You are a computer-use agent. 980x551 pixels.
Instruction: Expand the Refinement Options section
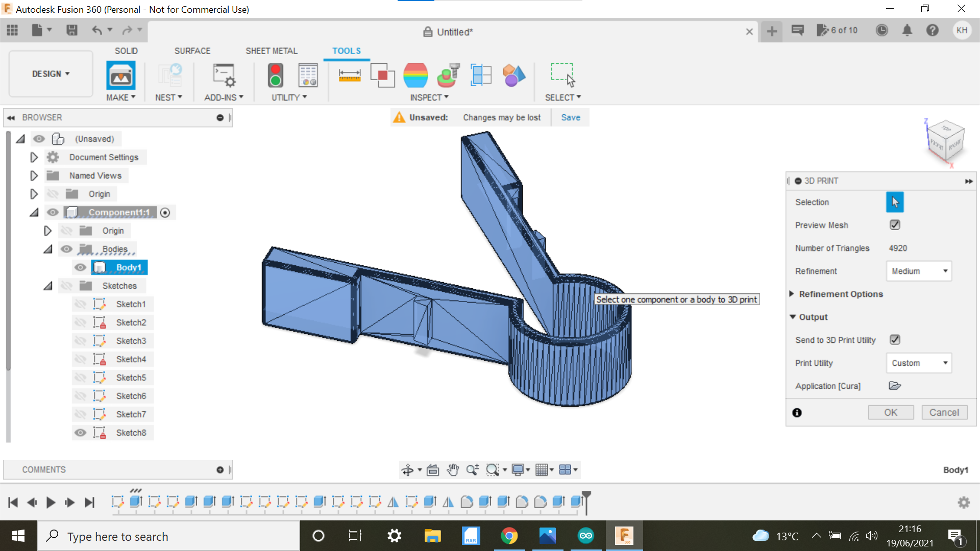pos(792,294)
